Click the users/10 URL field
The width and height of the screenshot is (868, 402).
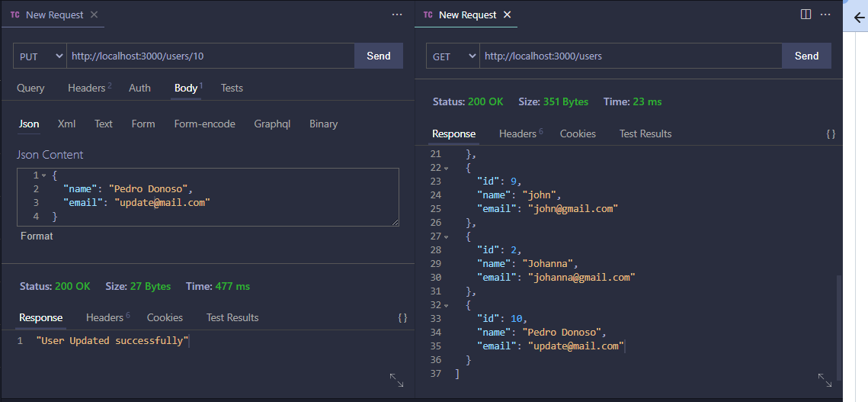coord(211,56)
